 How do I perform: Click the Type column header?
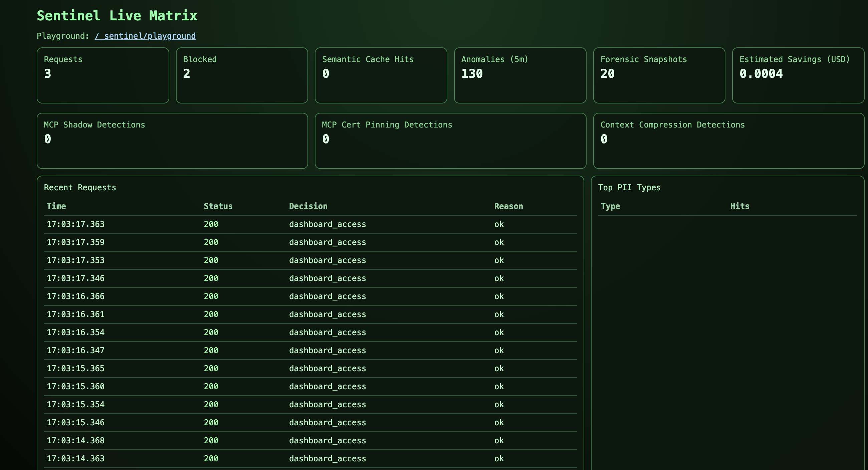[610, 206]
